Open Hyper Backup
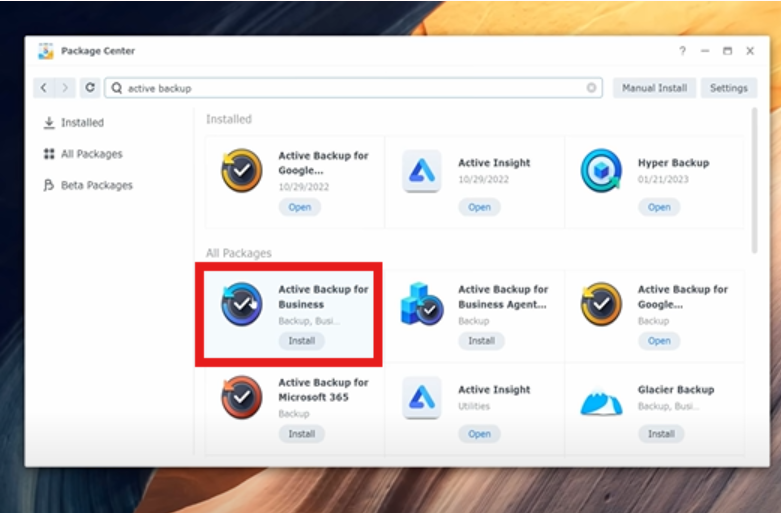 click(659, 207)
